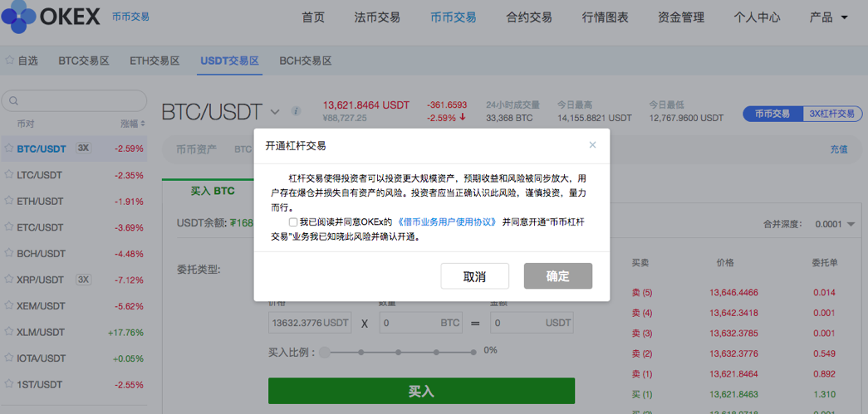Open the 产品 dropdown menu

coord(828,17)
